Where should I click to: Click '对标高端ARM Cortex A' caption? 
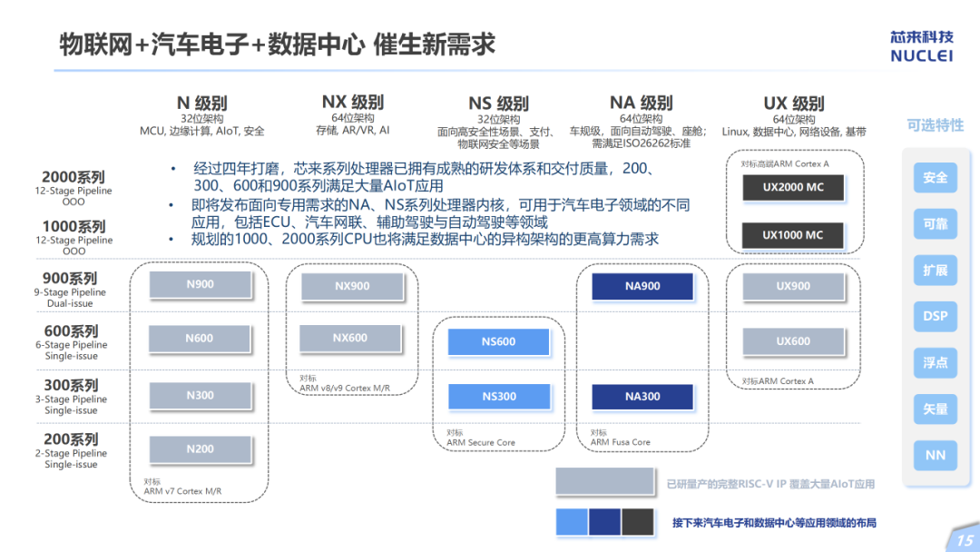coord(784,163)
